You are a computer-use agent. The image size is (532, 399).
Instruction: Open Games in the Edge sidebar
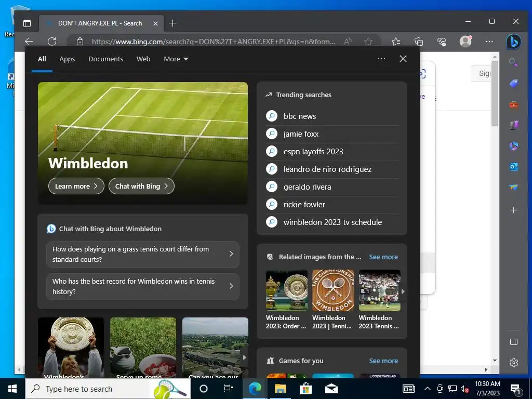click(x=514, y=125)
